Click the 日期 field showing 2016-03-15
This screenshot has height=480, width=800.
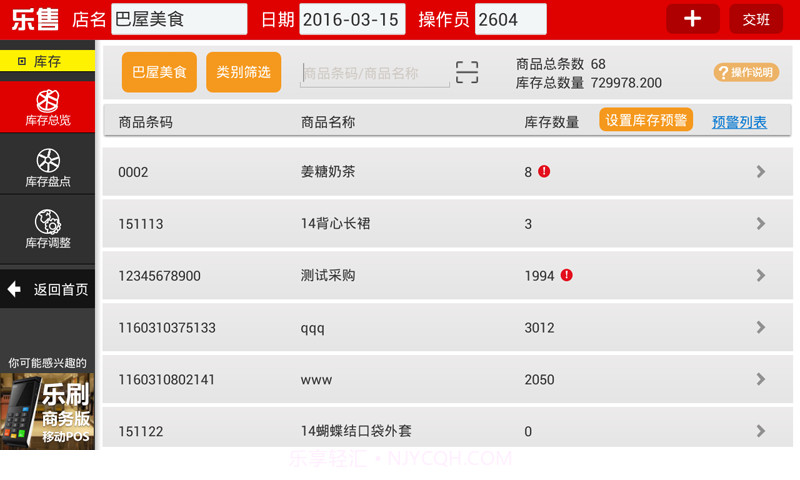point(352,19)
